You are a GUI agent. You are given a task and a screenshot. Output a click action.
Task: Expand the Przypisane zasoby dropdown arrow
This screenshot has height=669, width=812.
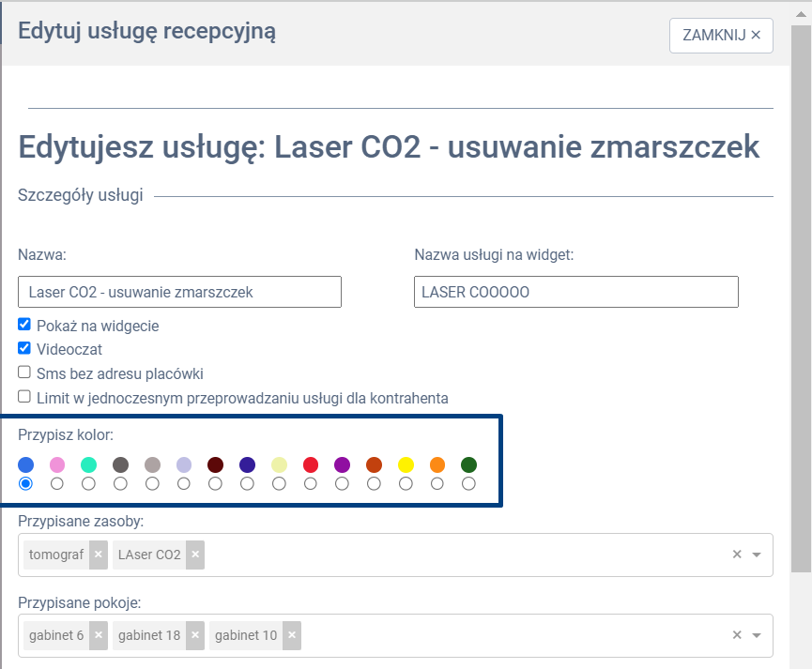tap(757, 555)
